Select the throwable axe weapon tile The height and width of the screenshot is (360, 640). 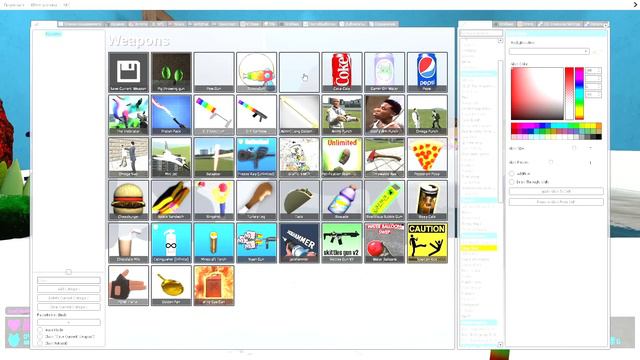[384, 157]
